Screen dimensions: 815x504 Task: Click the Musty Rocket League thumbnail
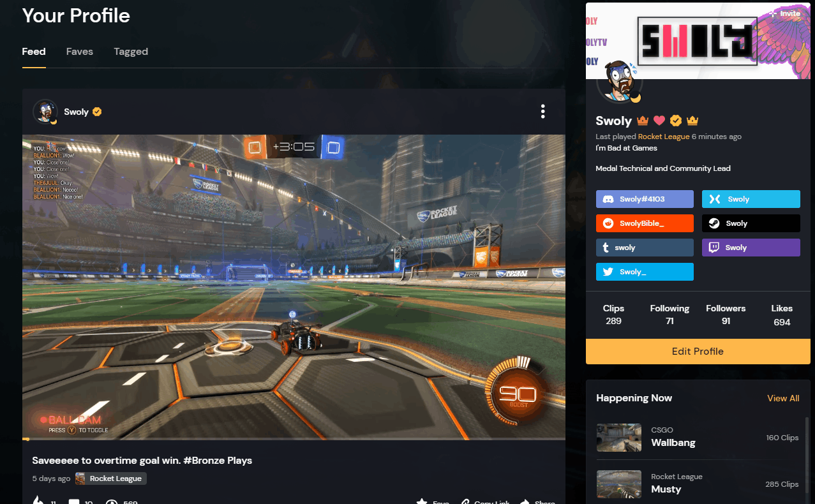pos(619,484)
